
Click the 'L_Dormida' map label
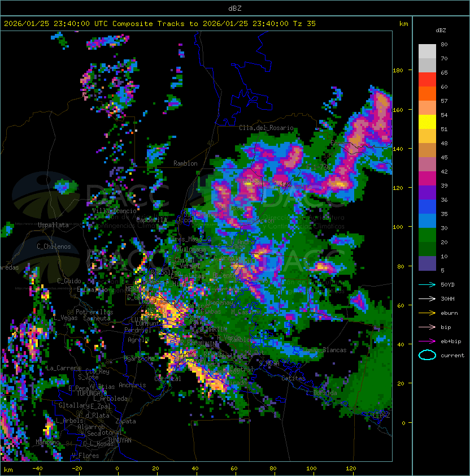[321, 393]
